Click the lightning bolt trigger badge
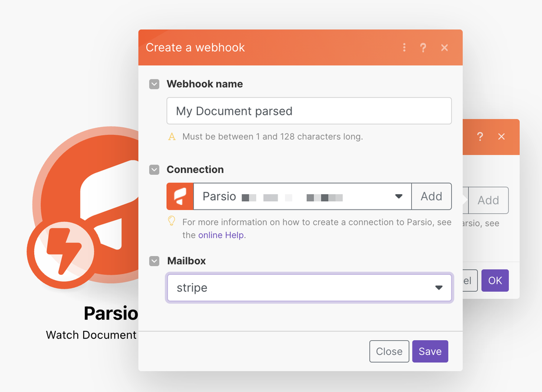 64,252
